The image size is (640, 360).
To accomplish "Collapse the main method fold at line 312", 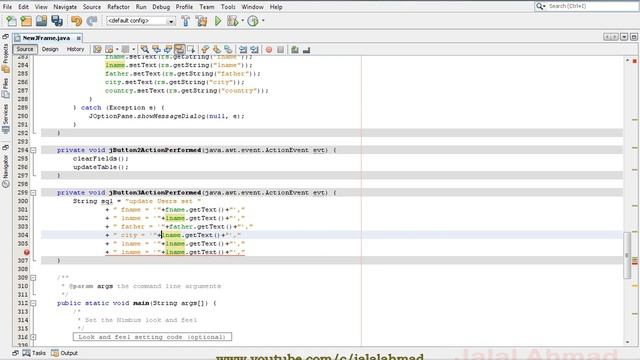I will point(33,303).
